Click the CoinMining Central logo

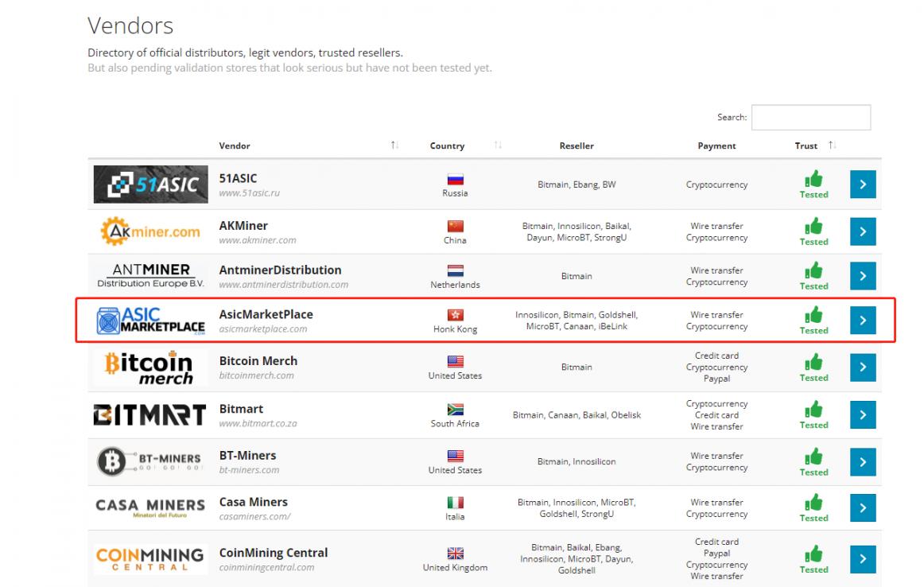click(149, 557)
